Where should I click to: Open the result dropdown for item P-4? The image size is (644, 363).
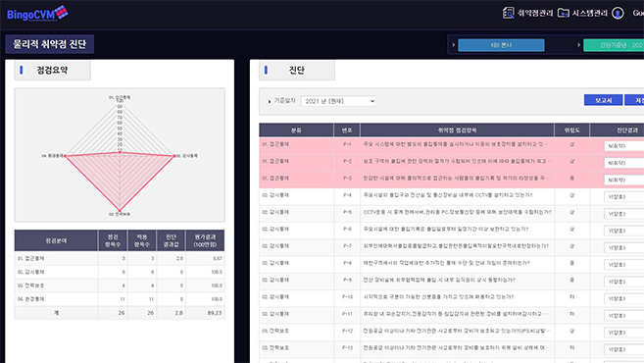point(623,197)
